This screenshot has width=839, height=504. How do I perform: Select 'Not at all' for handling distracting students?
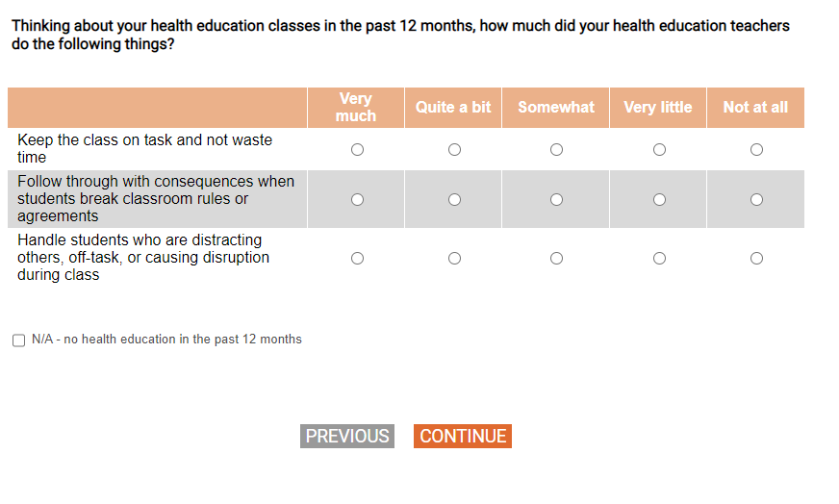tap(756, 259)
